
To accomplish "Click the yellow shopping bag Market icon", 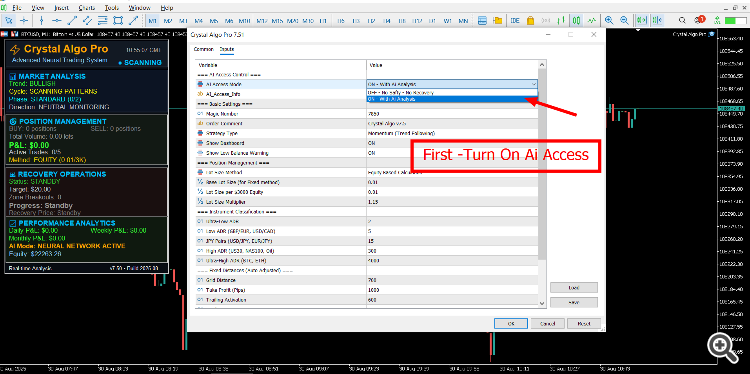I will (530, 21).
